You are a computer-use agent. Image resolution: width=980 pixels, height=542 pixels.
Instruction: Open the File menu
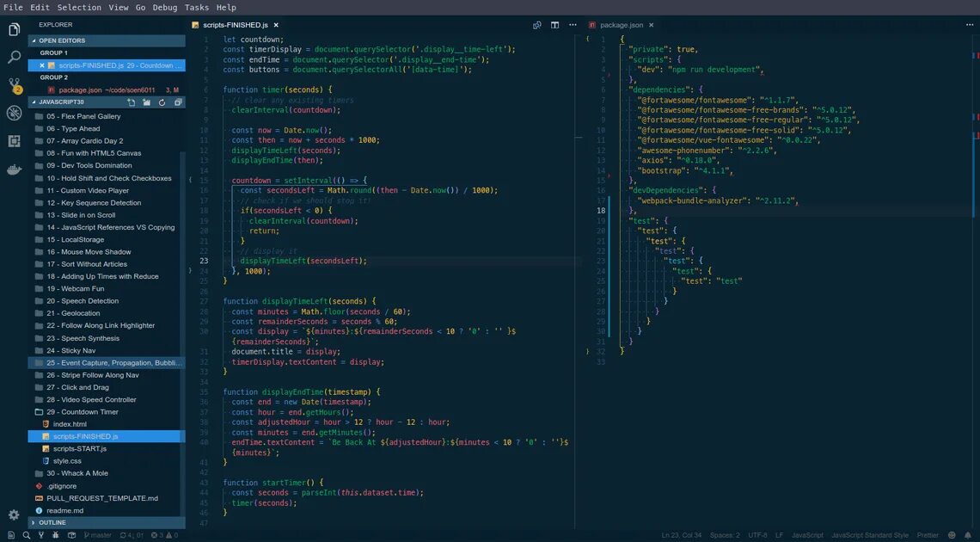pyautogui.click(x=13, y=8)
